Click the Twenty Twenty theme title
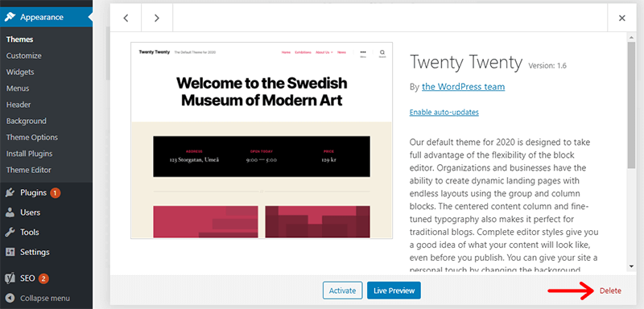Viewport: 644px width, 309px height. coord(466,63)
